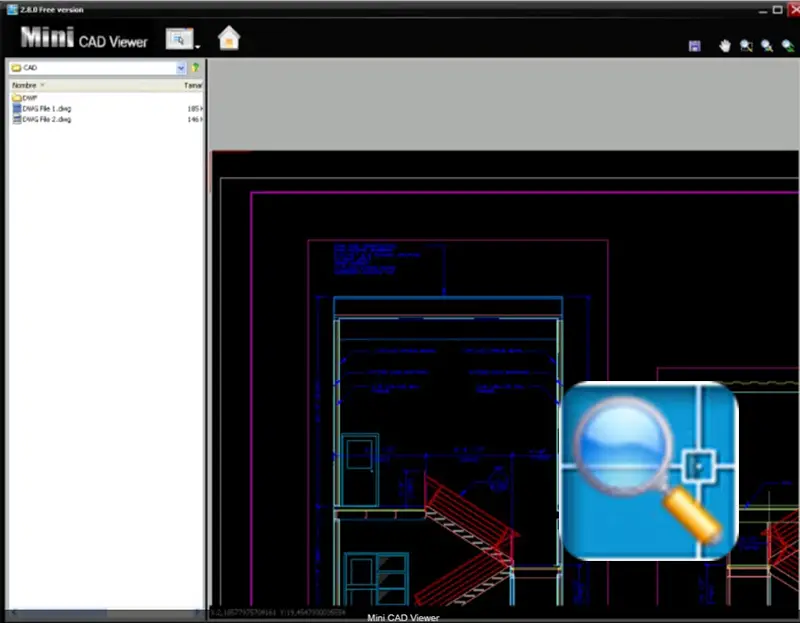Expand the small arrow beside the browse button
The width and height of the screenshot is (800, 623).
[197, 46]
